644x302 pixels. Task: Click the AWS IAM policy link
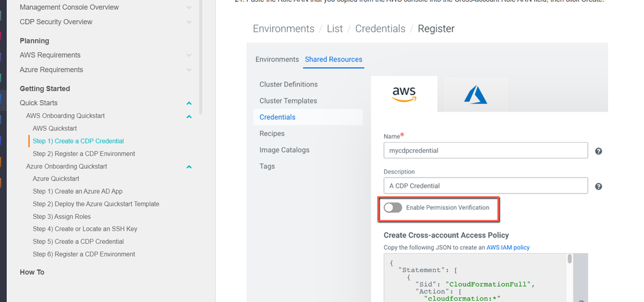tap(508, 247)
